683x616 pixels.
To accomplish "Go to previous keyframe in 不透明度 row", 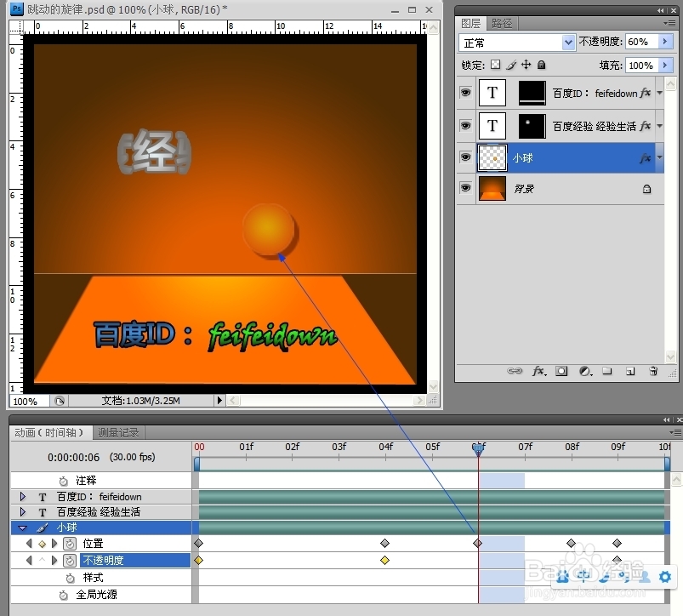I will click(x=29, y=560).
